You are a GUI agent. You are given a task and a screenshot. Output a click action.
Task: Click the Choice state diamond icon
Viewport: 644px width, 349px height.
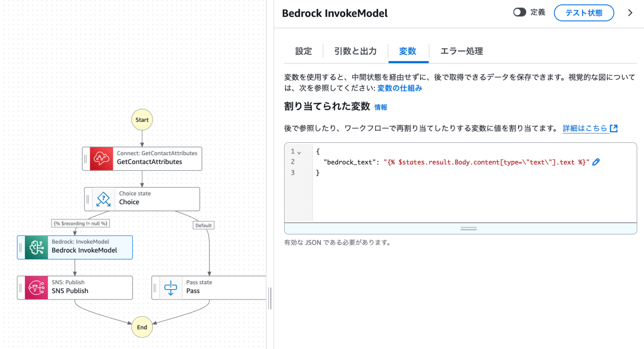103,199
